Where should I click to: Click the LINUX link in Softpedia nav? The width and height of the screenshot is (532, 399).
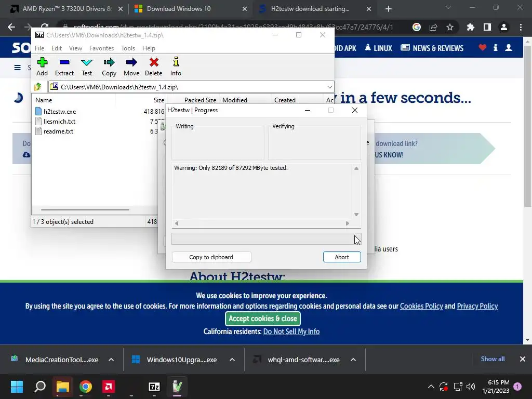379,48
